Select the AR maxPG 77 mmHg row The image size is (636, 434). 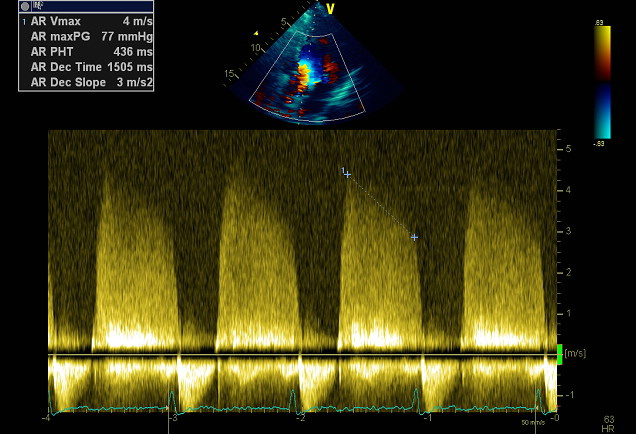pyautogui.click(x=85, y=35)
